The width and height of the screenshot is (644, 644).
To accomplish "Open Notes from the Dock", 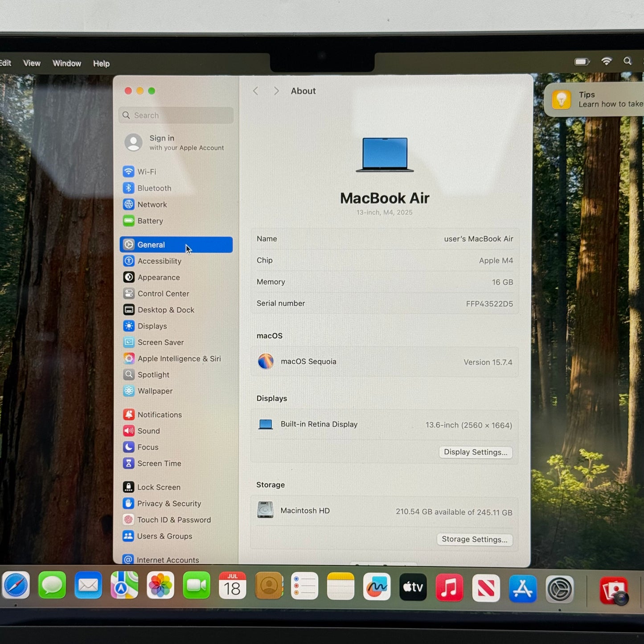I will (x=340, y=587).
